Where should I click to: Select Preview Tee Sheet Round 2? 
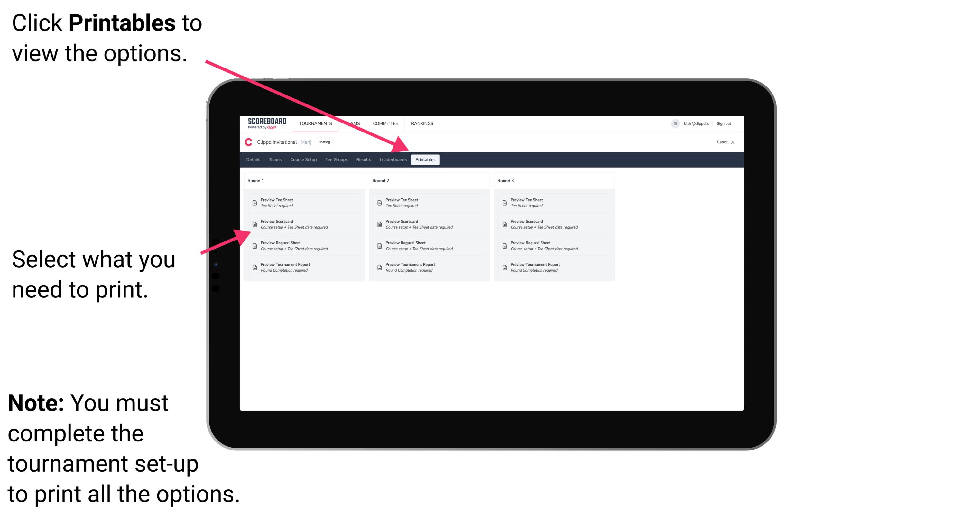click(x=429, y=203)
